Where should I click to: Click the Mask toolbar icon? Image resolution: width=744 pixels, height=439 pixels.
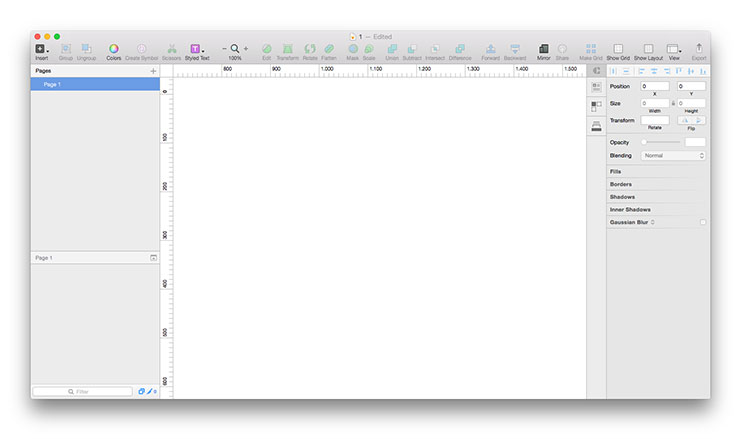tap(353, 49)
